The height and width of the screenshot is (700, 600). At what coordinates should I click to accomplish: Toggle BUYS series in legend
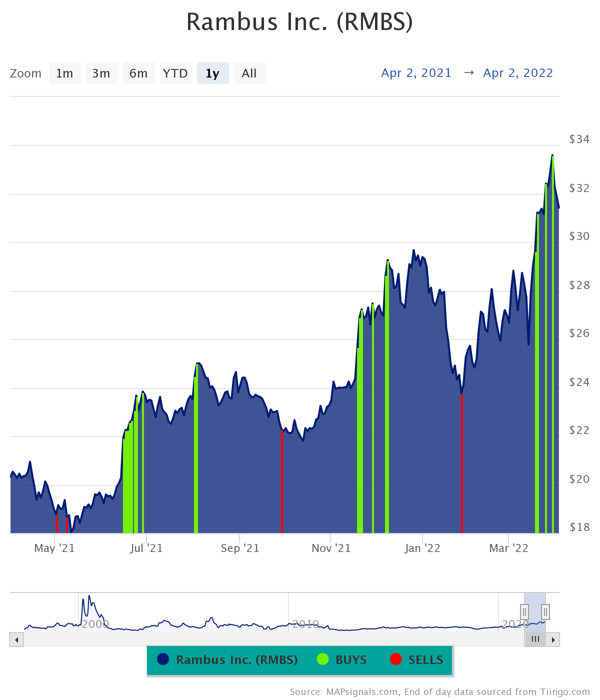tap(342, 660)
